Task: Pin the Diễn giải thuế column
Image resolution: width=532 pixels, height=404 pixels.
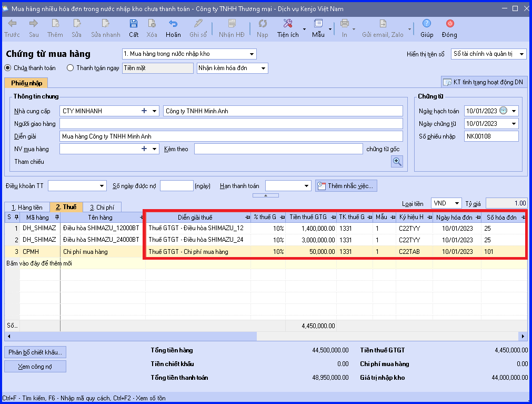Action: (248, 218)
